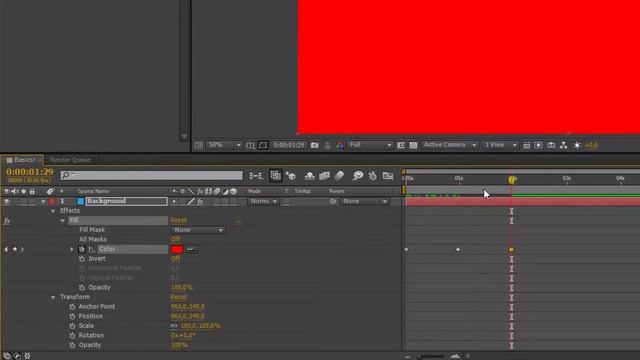
Task: Enable the Anchor Point stopwatch
Action: click(x=72, y=307)
